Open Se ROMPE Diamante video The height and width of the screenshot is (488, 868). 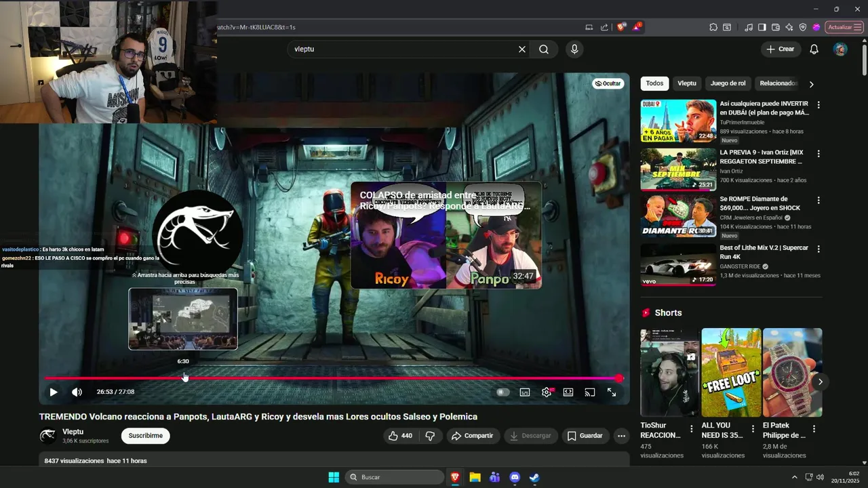pyautogui.click(x=678, y=216)
